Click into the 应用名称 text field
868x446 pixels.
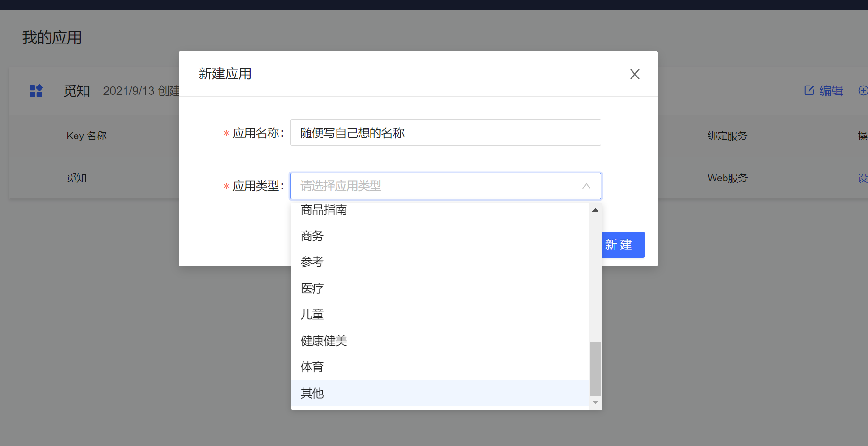(445, 133)
